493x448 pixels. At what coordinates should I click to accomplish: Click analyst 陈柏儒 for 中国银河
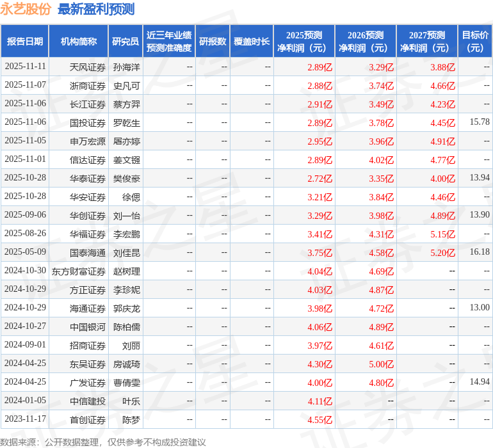click(x=127, y=326)
